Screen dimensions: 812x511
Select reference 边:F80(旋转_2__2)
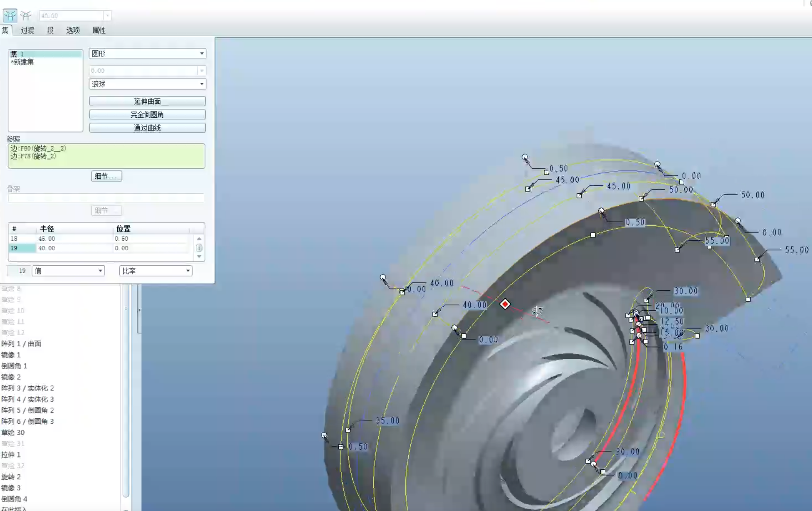tap(38, 148)
